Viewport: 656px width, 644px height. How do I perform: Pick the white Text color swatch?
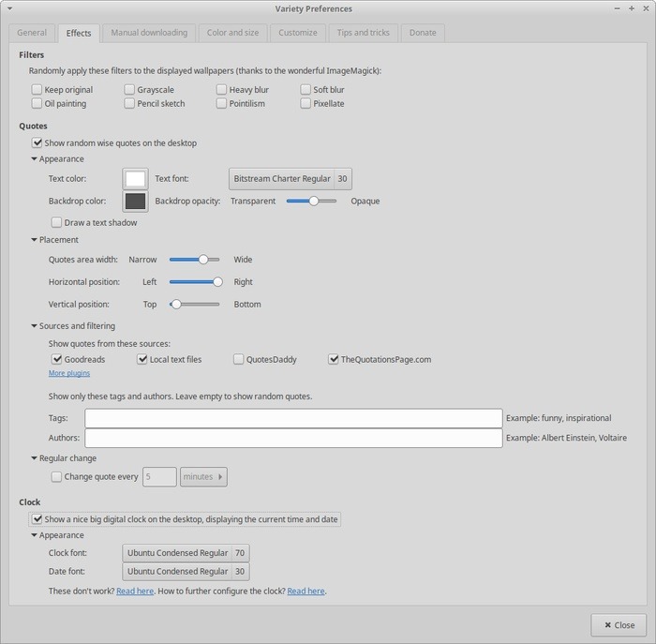point(136,179)
